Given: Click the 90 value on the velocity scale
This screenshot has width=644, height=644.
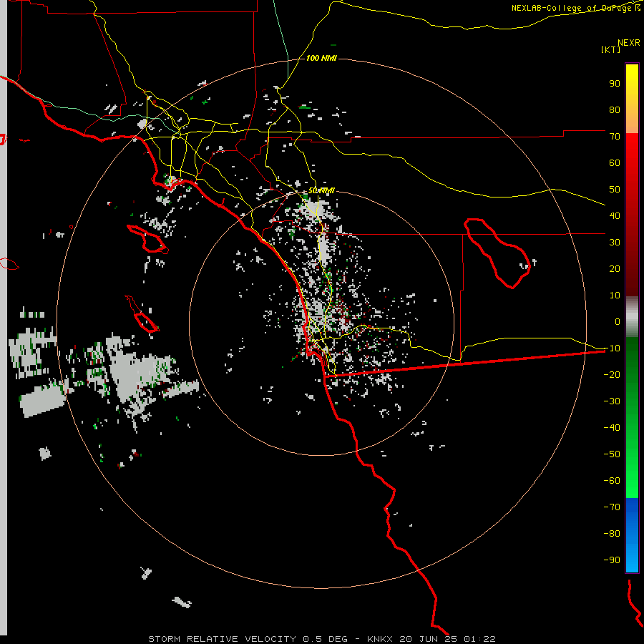Looking at the screenshot, I should (x=615, y=84).
